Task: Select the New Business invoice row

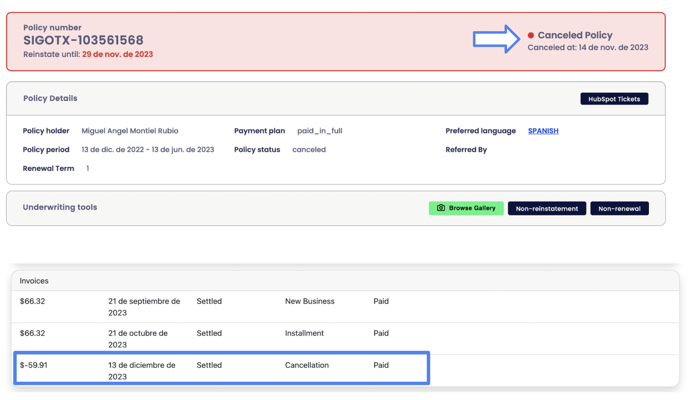Action: [x=309, y=301]
